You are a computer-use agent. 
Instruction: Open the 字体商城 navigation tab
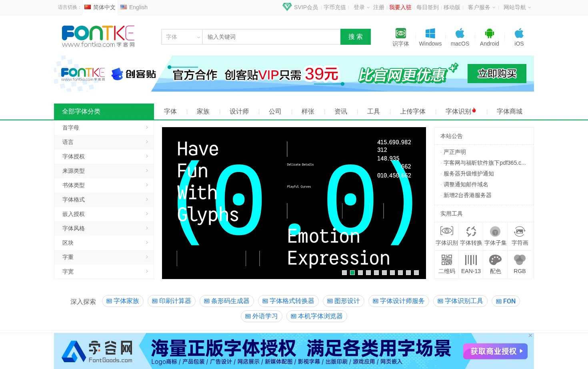510,112
